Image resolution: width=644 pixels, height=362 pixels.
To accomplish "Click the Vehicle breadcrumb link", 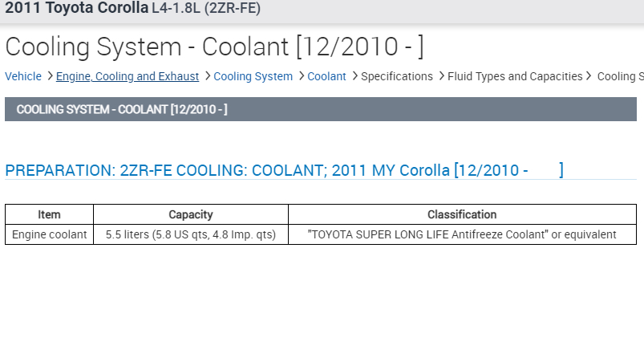I will click(23, 76).
